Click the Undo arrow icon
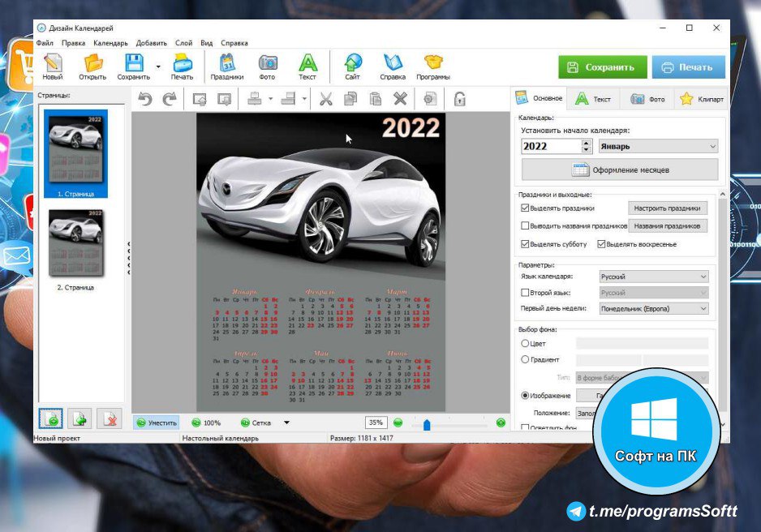The width and height of the screenshot is (761, 532). [x=145, y=99]
